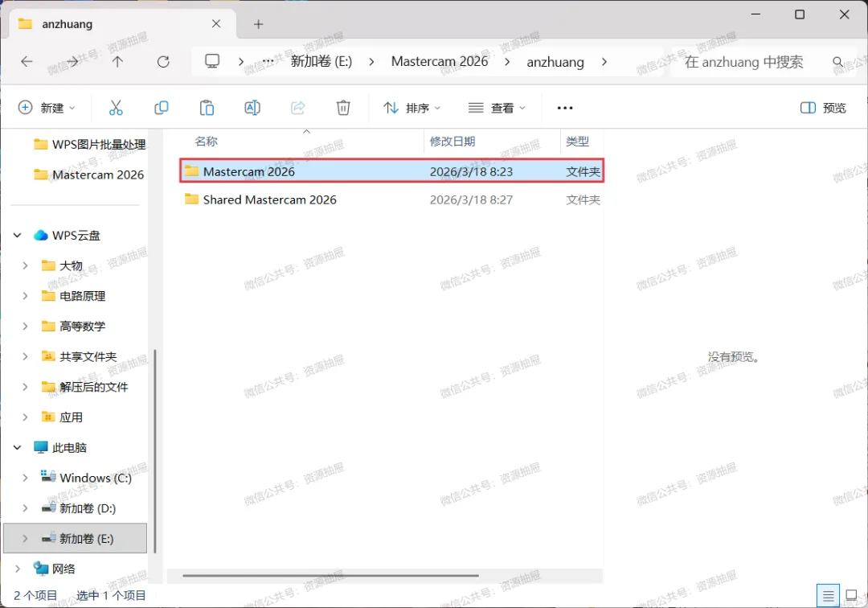This screenshot has height=608, width=868.
Task: Click the PC monitor icon in address bar
Action: 212,61
